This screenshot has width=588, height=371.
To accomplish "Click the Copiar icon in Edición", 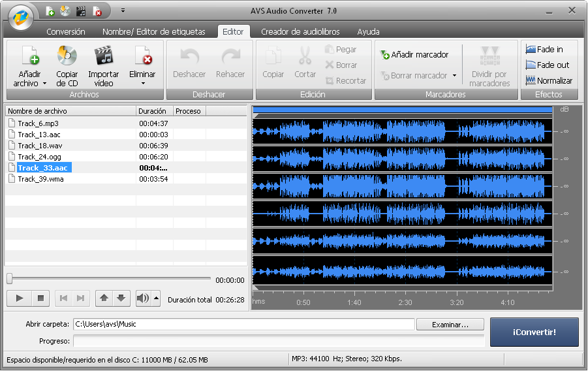I will click(x=273, y=56).
